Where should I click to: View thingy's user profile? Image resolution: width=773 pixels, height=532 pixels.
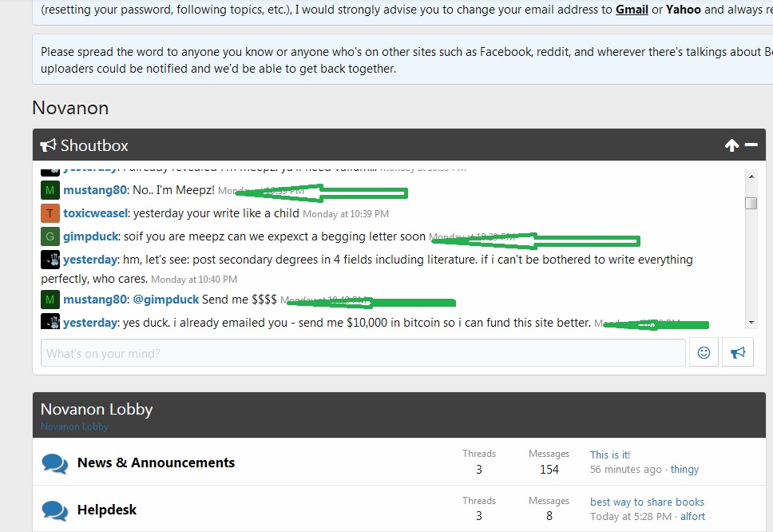(x=684, y=469)
